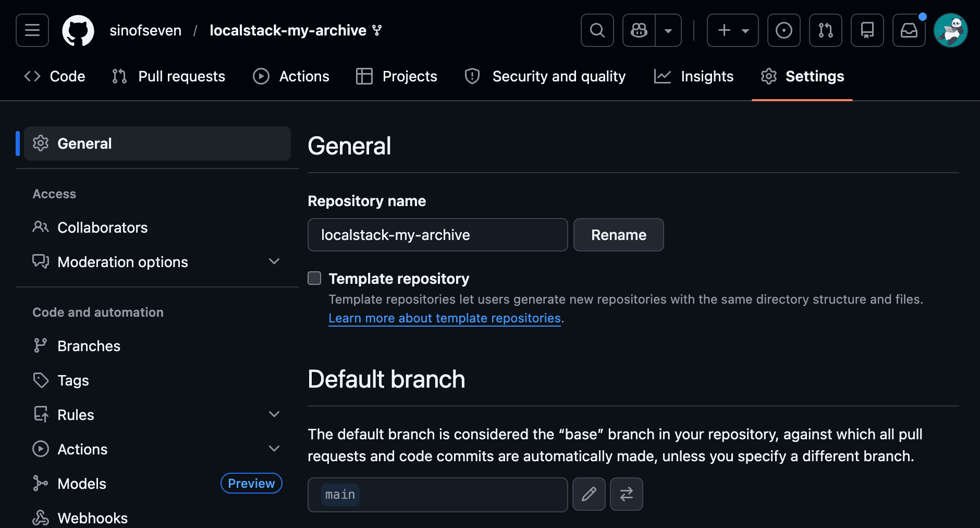Open pull requests icon in header
The width and height of the screenshot is (980, 528).
coord(825,30)
